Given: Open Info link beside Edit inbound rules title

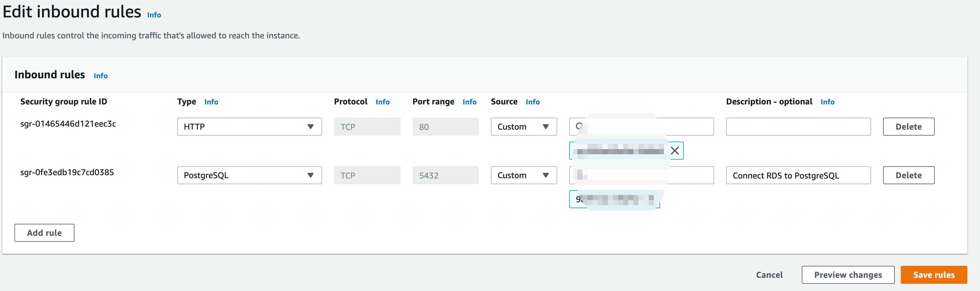Looking at the screenshot, I should (154, 15).
